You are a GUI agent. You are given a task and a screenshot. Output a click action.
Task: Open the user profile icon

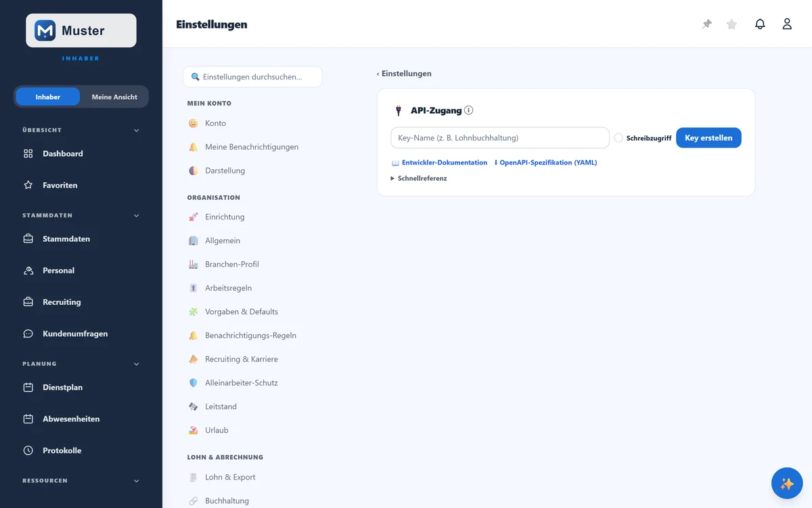[787, 24]
